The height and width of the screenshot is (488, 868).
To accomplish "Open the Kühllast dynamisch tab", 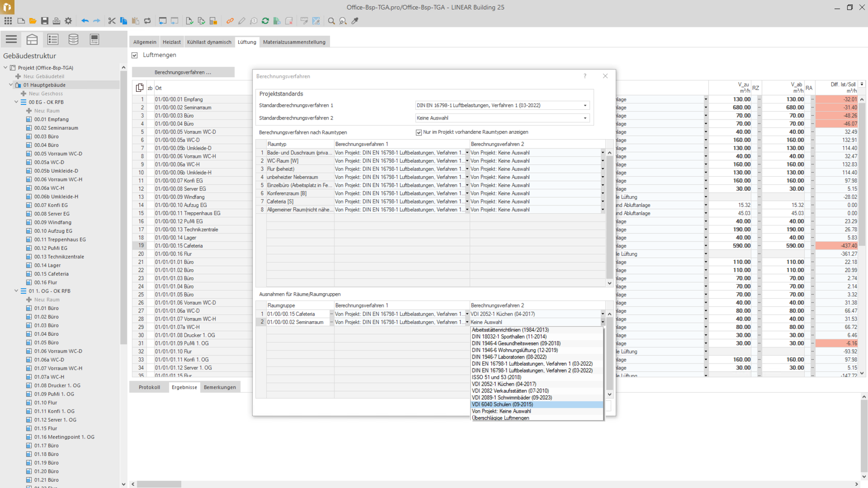I will [209, 42].
